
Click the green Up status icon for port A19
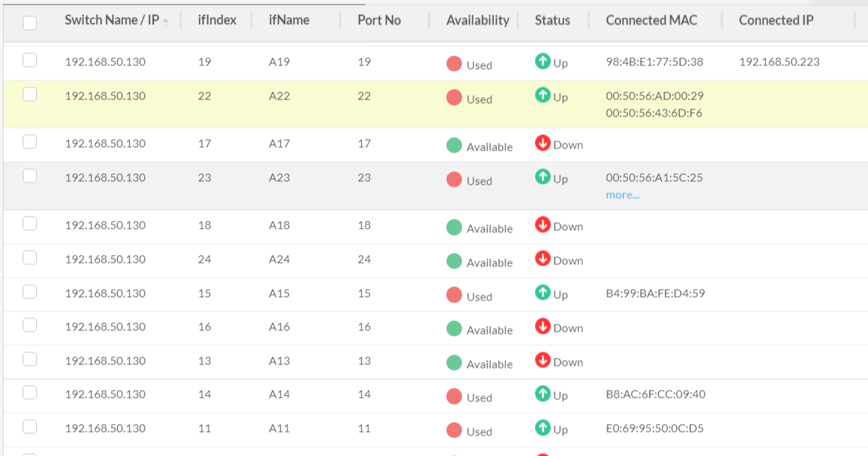click(542, 62)
